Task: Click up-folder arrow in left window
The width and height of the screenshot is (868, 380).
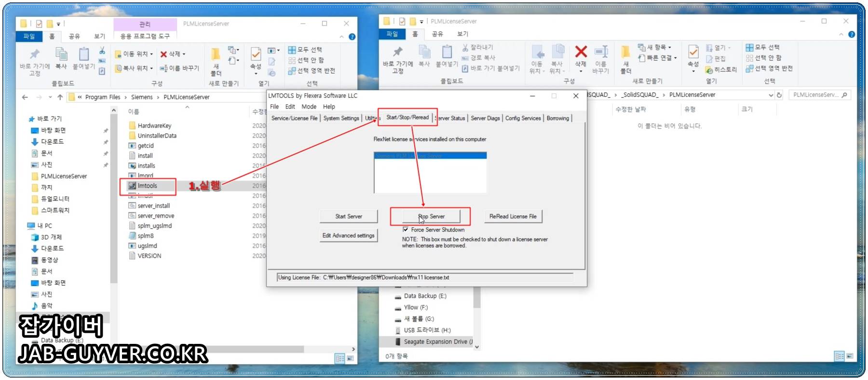Action: (x=60, y=97)
